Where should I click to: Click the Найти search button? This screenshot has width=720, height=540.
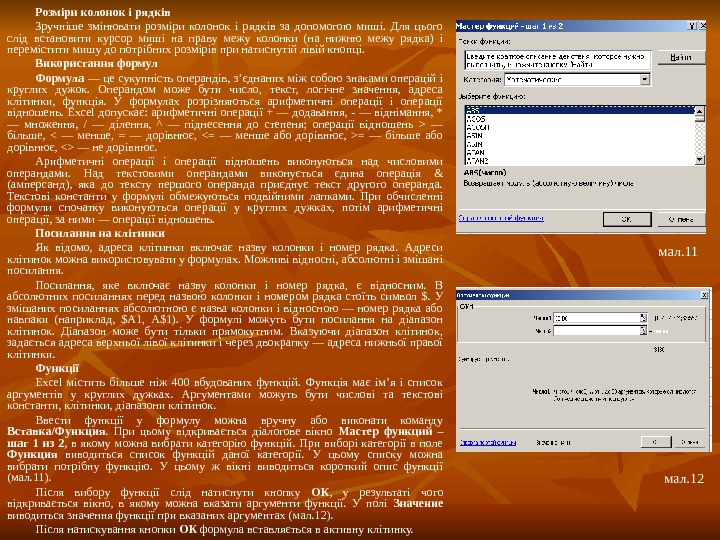[681, 57]
